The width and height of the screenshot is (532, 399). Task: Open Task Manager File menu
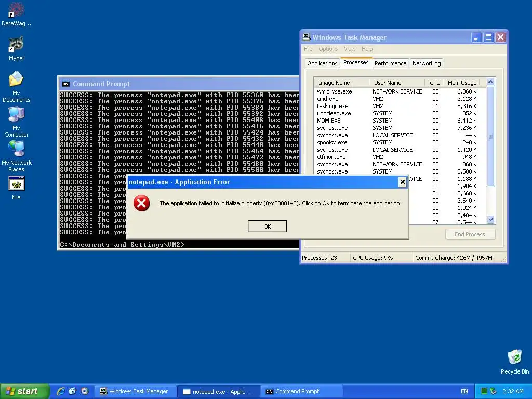[x=308, y=49]
